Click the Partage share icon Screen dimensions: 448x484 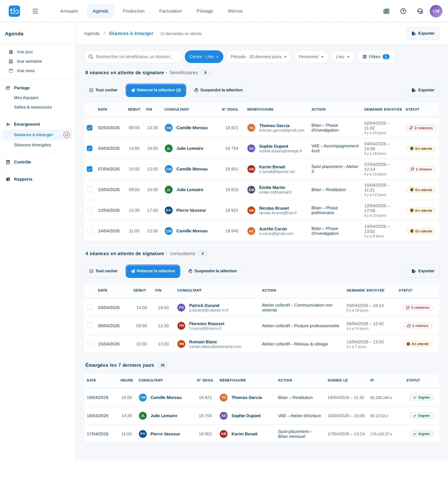coord(8,88)
